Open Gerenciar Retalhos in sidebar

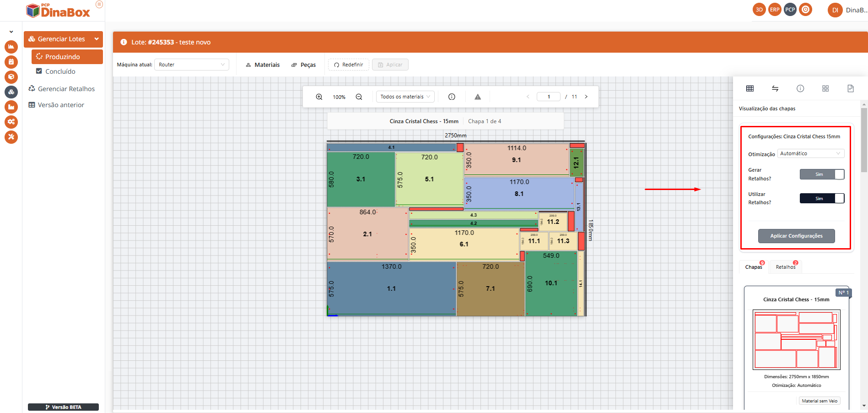coord(66,89)
